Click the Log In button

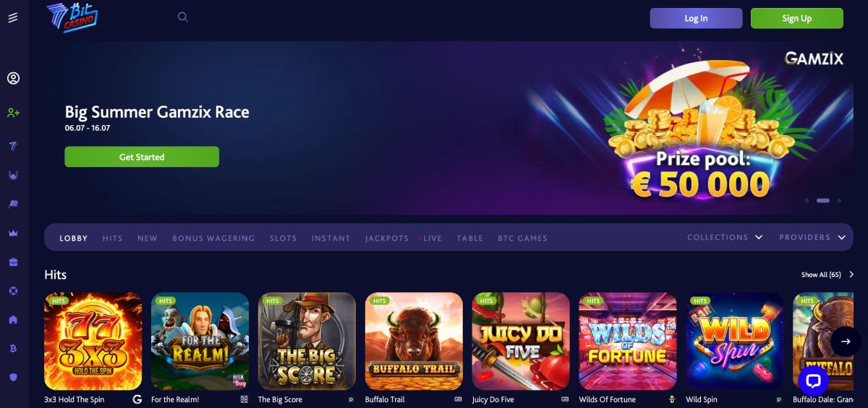coord(696,18)
